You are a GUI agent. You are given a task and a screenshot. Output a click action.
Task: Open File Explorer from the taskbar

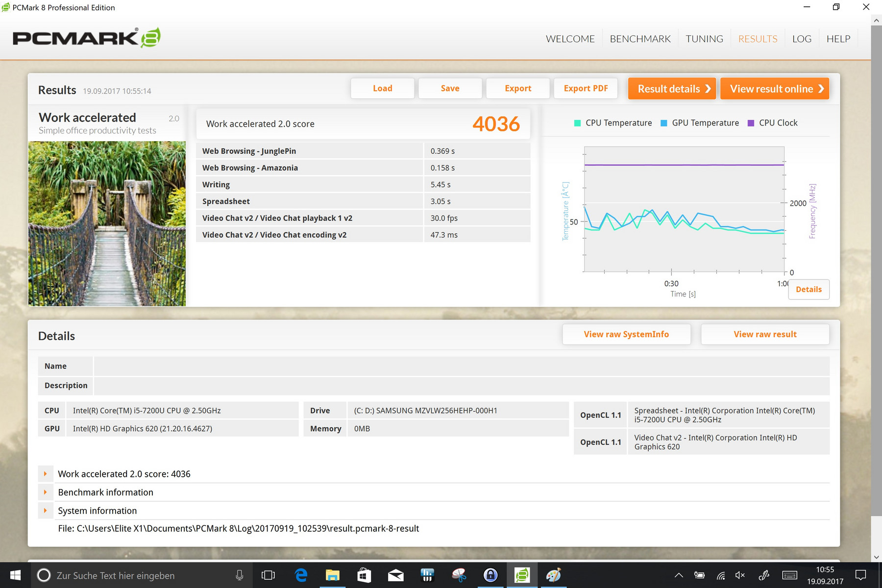332,575
